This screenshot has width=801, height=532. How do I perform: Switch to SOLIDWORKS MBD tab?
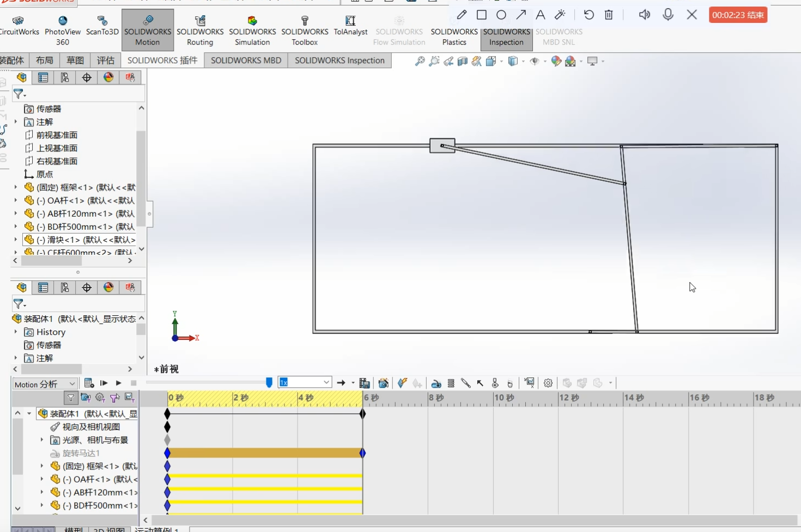click(246, 60)
